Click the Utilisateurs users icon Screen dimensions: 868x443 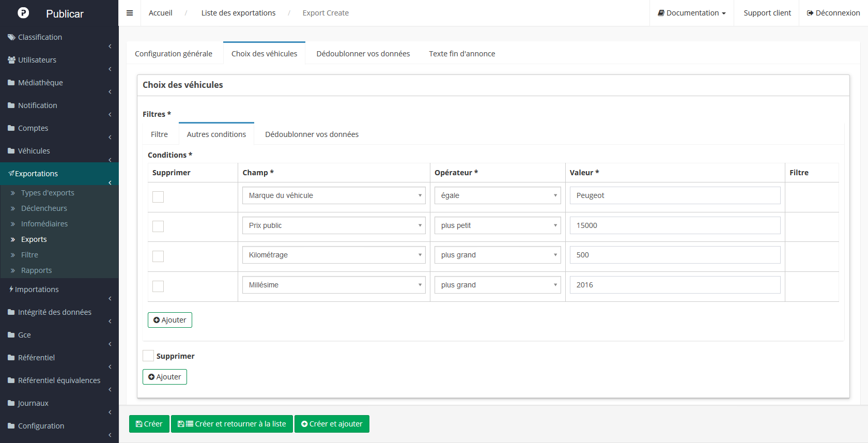(x=11, y=60)
